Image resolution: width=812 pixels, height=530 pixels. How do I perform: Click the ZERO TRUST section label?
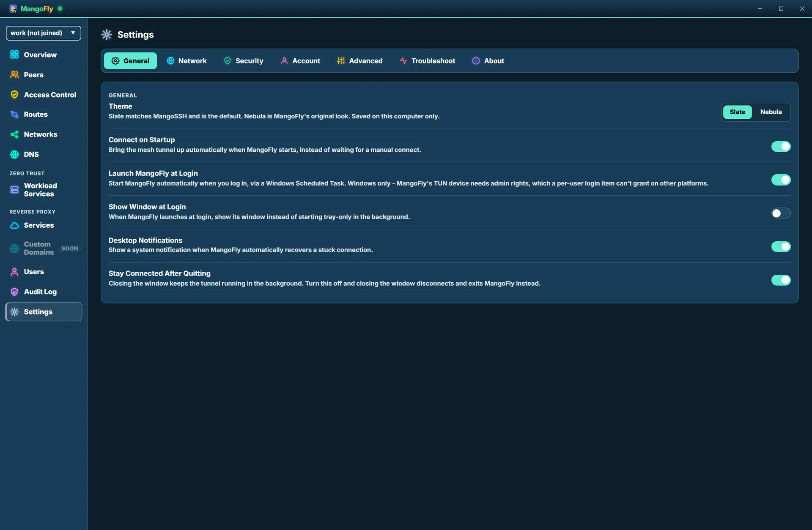coord(27,173)
